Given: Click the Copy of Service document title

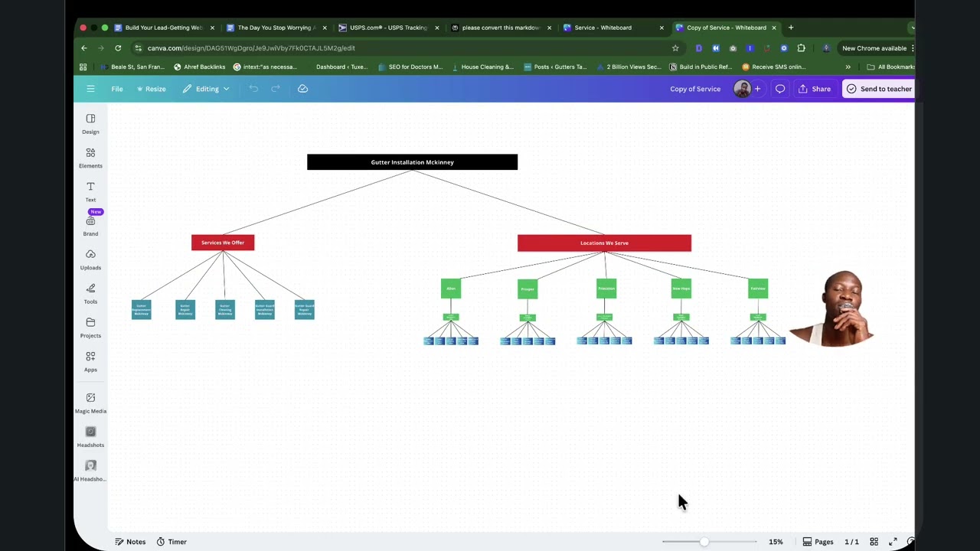Looking at the screenshot, I should coord(695,89).
